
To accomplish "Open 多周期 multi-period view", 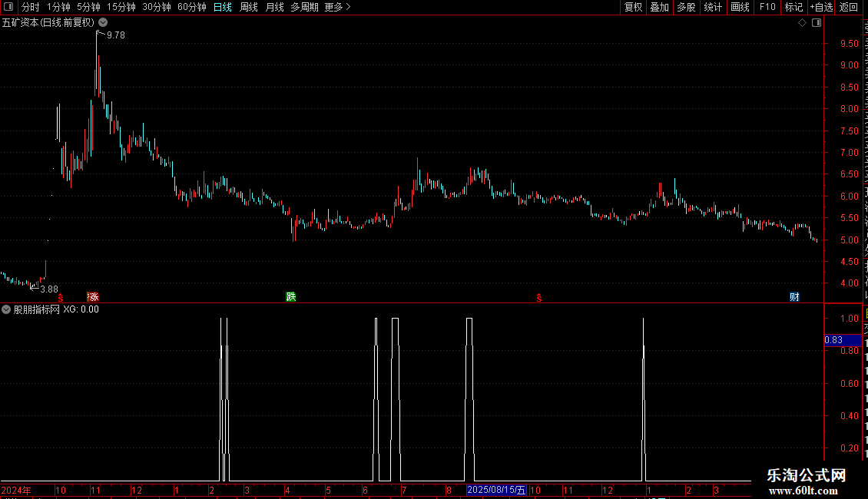I will pyautogui.click(x=304, y=7).
